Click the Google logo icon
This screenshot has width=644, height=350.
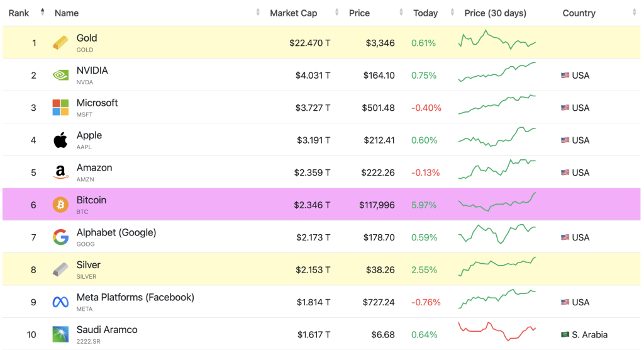(60, 237)
